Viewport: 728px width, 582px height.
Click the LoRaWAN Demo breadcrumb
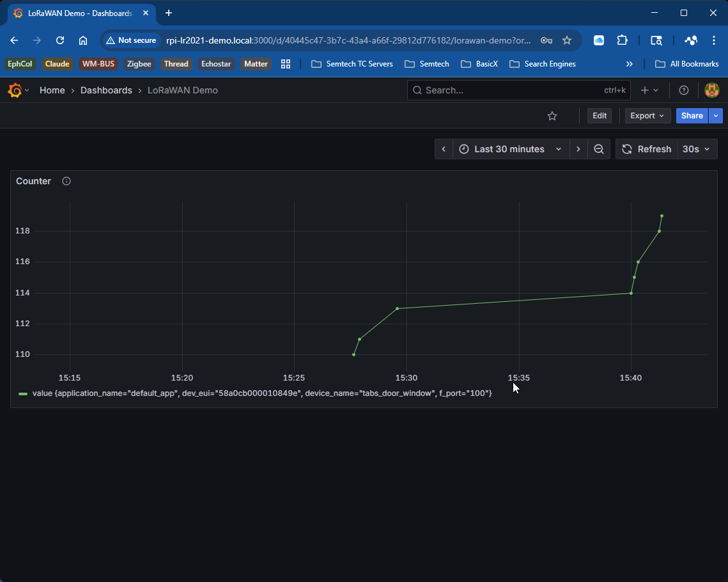[182, 90]
